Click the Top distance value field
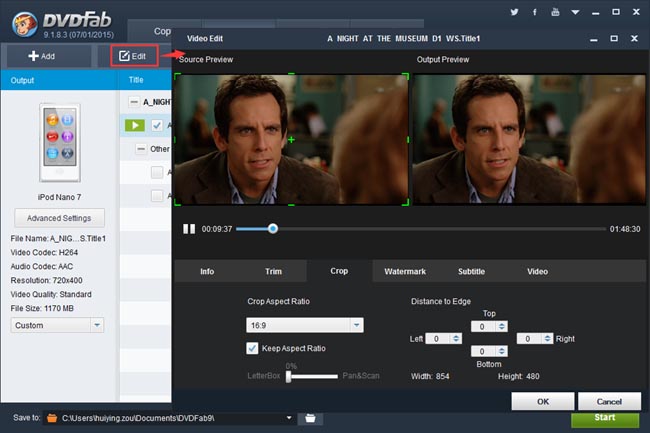 point(484,327)
